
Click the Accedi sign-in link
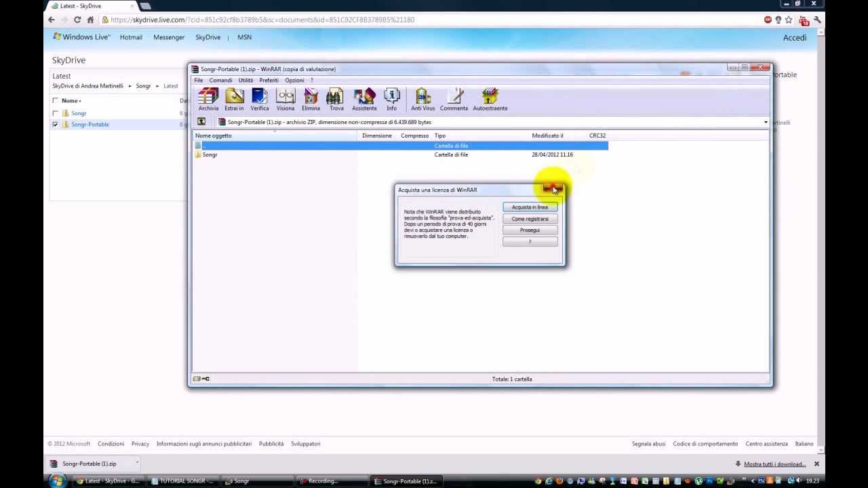coord(795,38)
